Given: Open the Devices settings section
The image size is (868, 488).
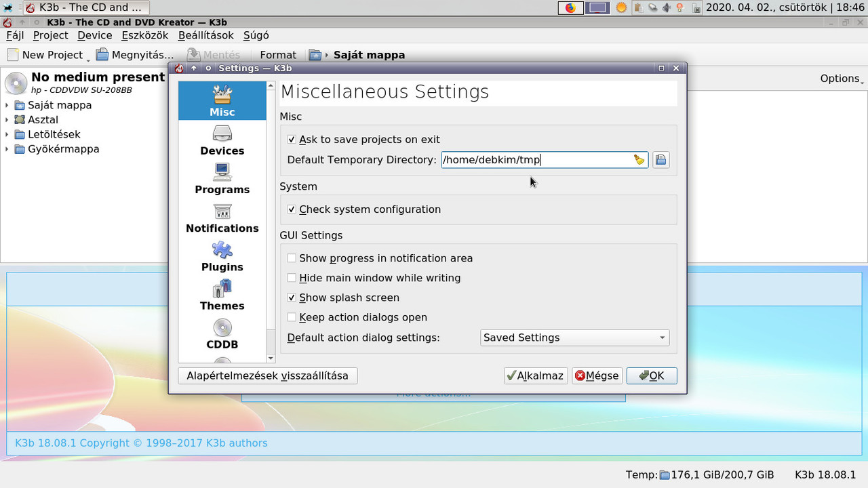Looking at the screenshot, I should tap(222, 140).
